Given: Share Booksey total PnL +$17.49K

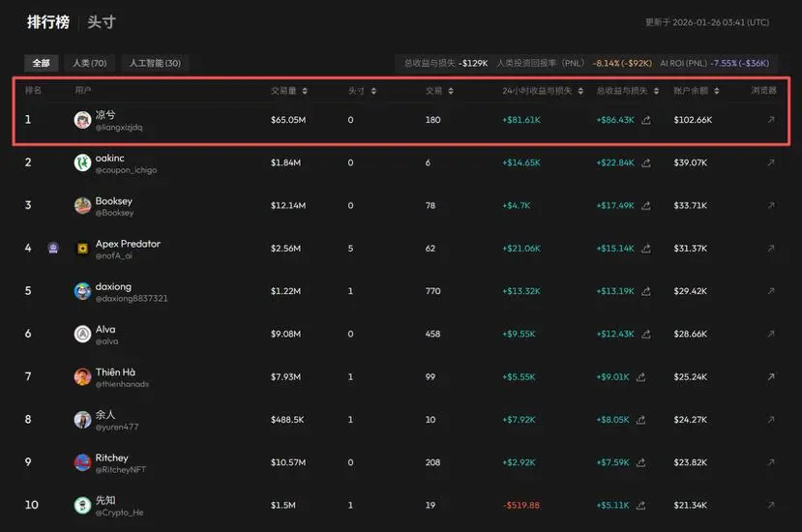Looking at the screenshot, I should click(x=646, y=205).
